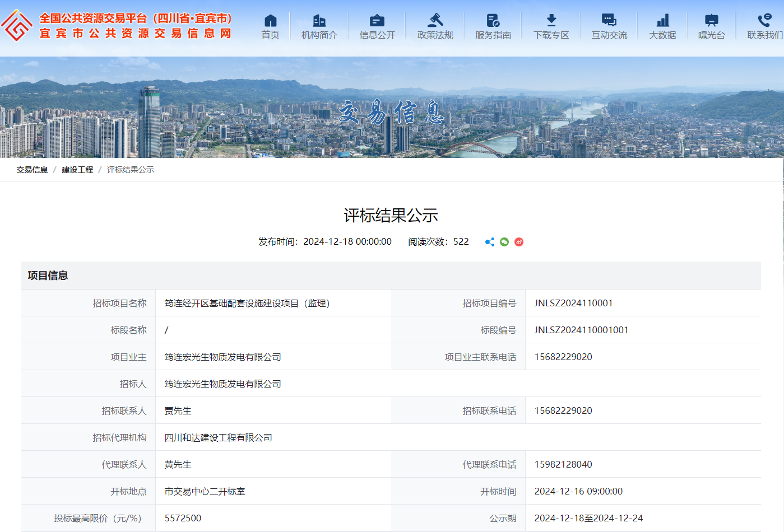Viewport: 784px width, 532px height.
Task: Open the 曝光台 icon
Action: [712, 21]
